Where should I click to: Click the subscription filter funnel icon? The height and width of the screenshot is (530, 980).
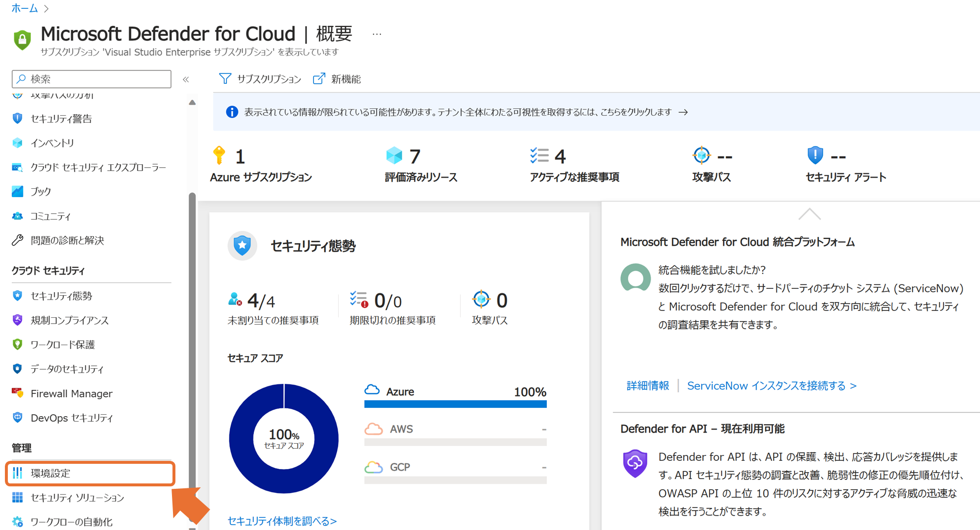(225, 79)
